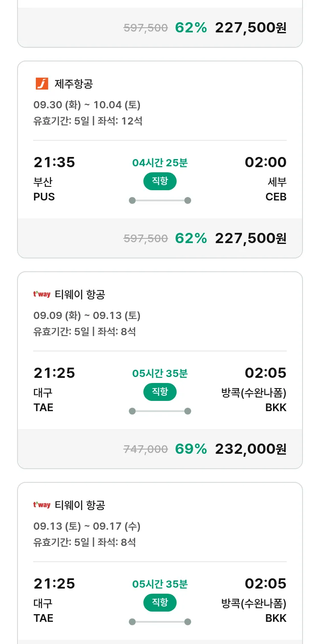Tap 직항 badge on the 09.09 Daegu flight

coord(160,392)
